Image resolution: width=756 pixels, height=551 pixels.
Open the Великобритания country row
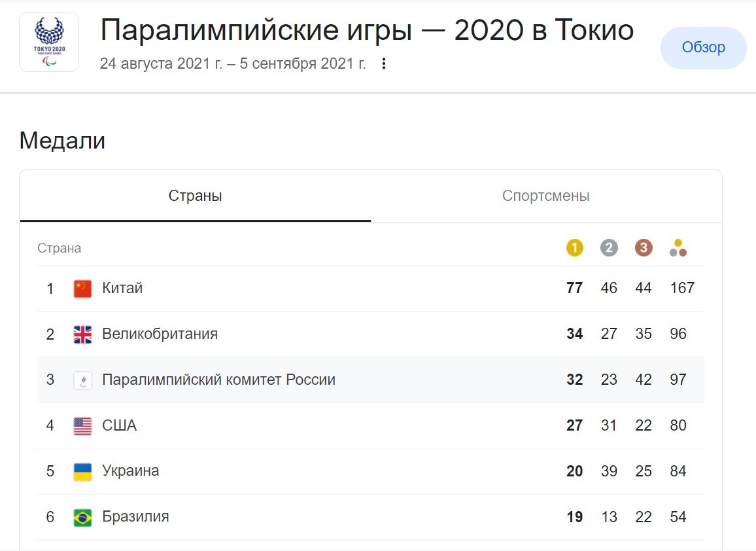point(160,334)
